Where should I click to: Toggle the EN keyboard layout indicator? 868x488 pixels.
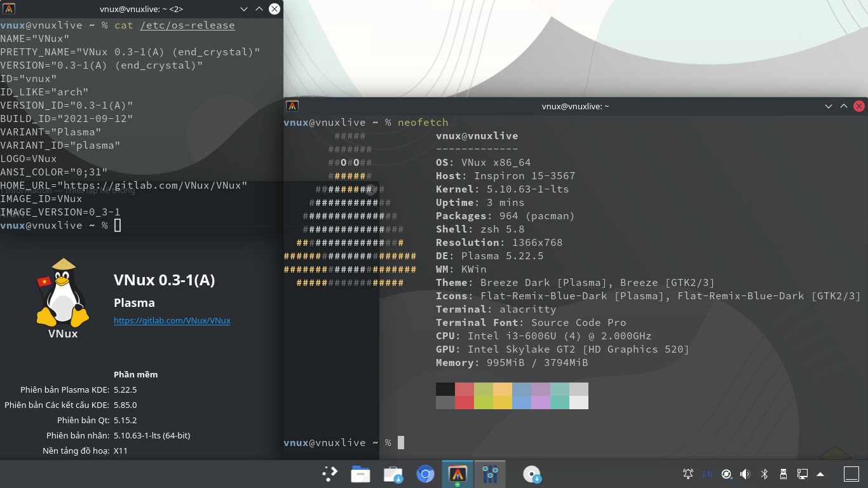click(707, 474)
